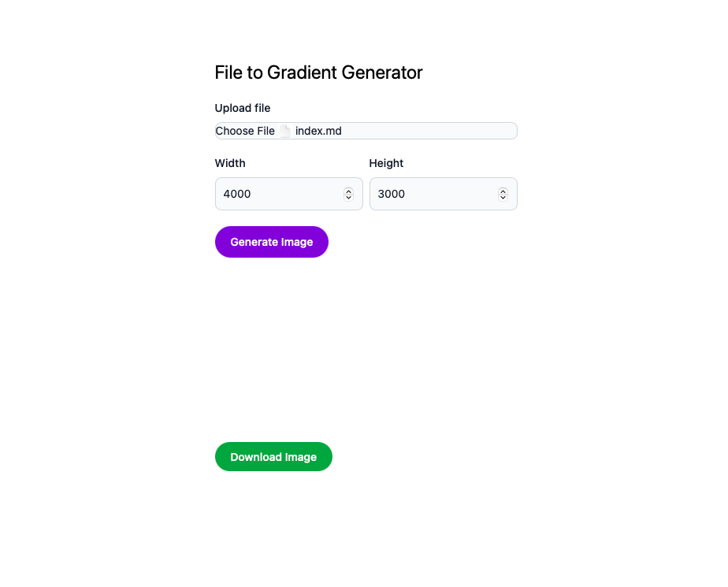Increase Width using the up stepper arrow
The width and height of the screenshot is (728, 587).
point(348,191)
